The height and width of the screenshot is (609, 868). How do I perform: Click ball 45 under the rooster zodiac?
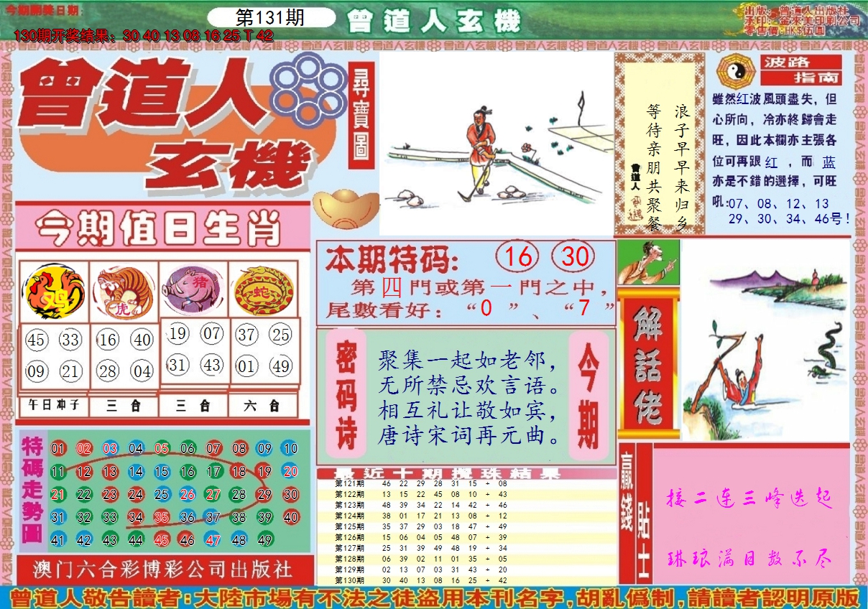coord(36,340)
